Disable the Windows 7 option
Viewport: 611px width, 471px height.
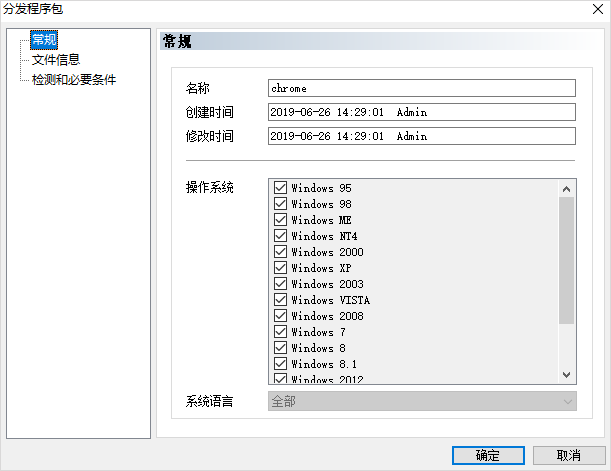280,332
